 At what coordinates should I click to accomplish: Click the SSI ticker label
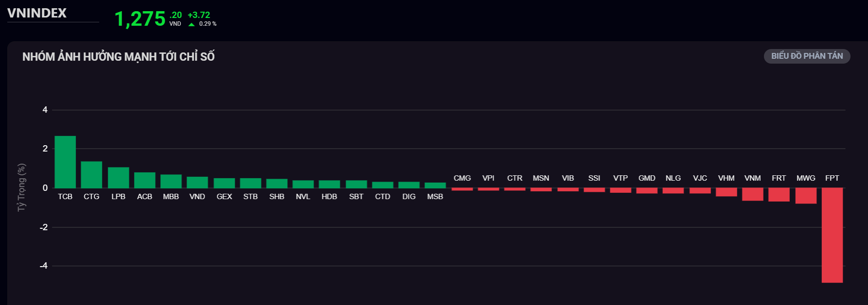coord(594,178)
